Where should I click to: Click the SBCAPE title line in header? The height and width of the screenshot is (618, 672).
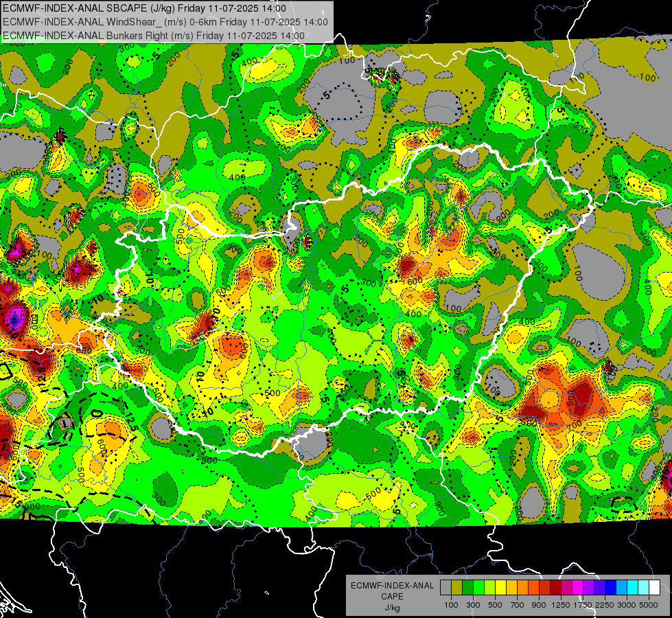coord(144,8)
